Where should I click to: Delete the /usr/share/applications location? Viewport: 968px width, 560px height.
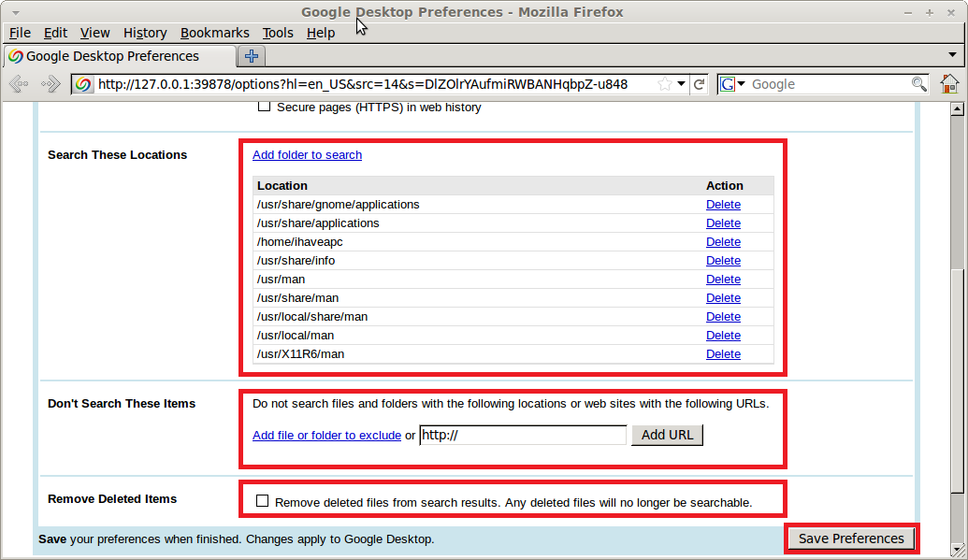pos(723,223)
